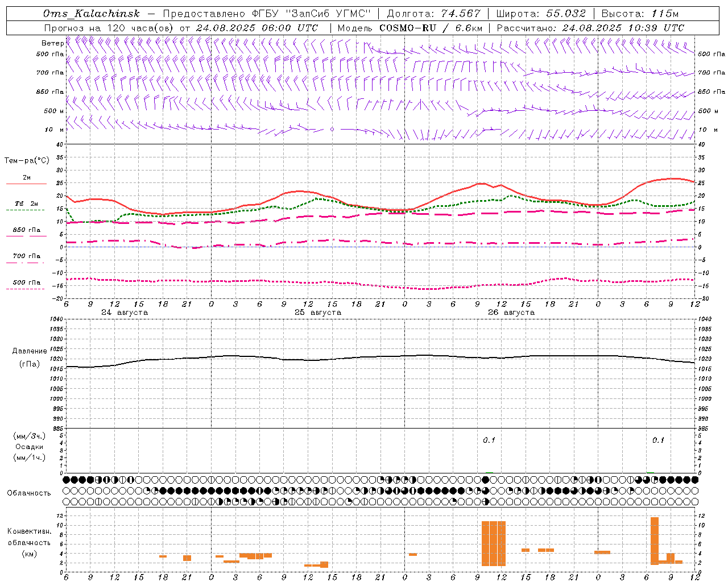
Task: Click the Давление pressure chart label
Action: [x=30, y=351]
